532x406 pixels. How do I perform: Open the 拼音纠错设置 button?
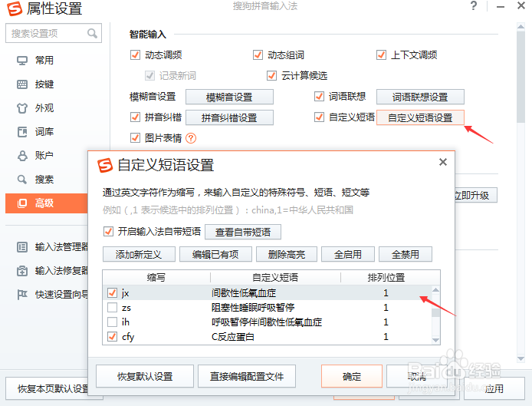[229, 118]
